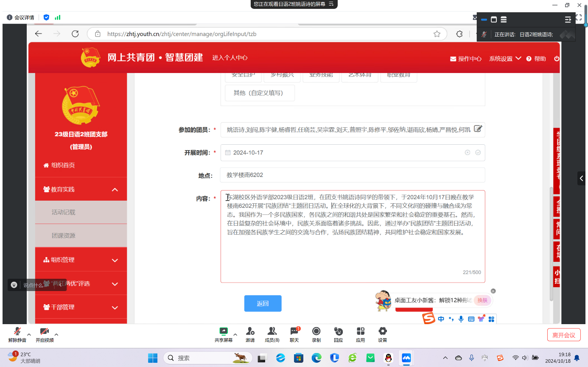This screenshot has height=367, width=588.
Task: Click into the 地点 input field
Action: [352, 175]
